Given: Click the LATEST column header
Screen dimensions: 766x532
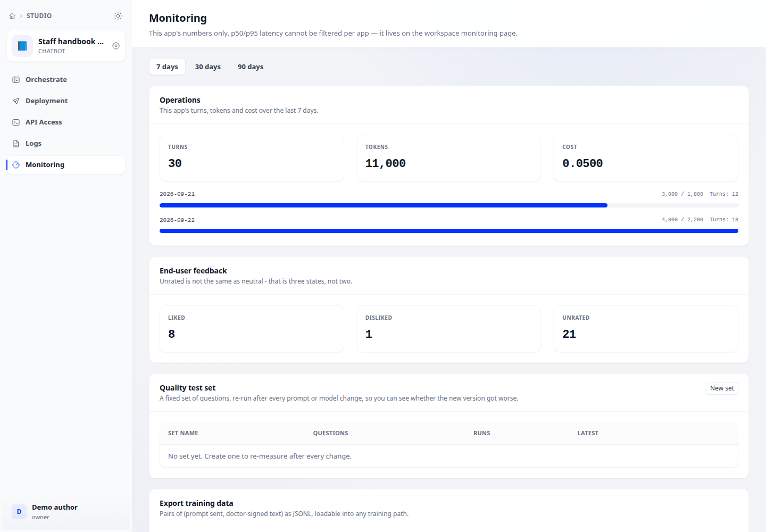Looking at the screenshot, I should [x=588, y=433].
